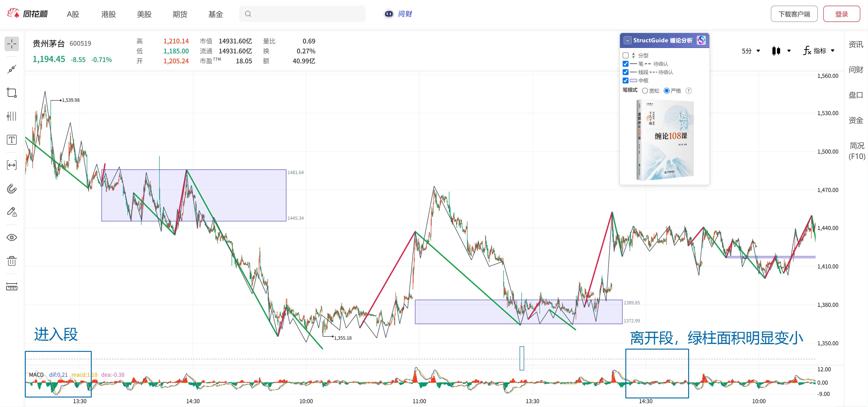Open the ruler measurement tool
This screenshot has height=407, width=868.
(x=12, y=286)
